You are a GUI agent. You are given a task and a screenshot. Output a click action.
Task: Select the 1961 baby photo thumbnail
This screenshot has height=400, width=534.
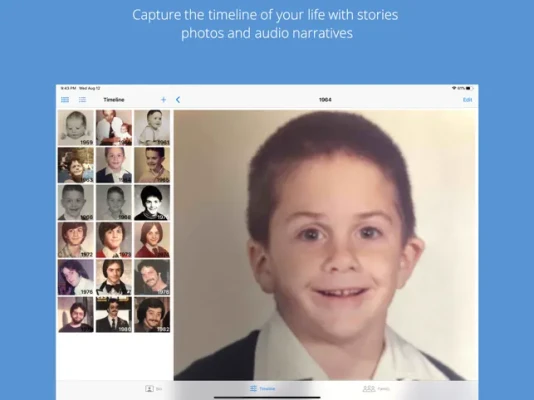(x=152, y=128)
